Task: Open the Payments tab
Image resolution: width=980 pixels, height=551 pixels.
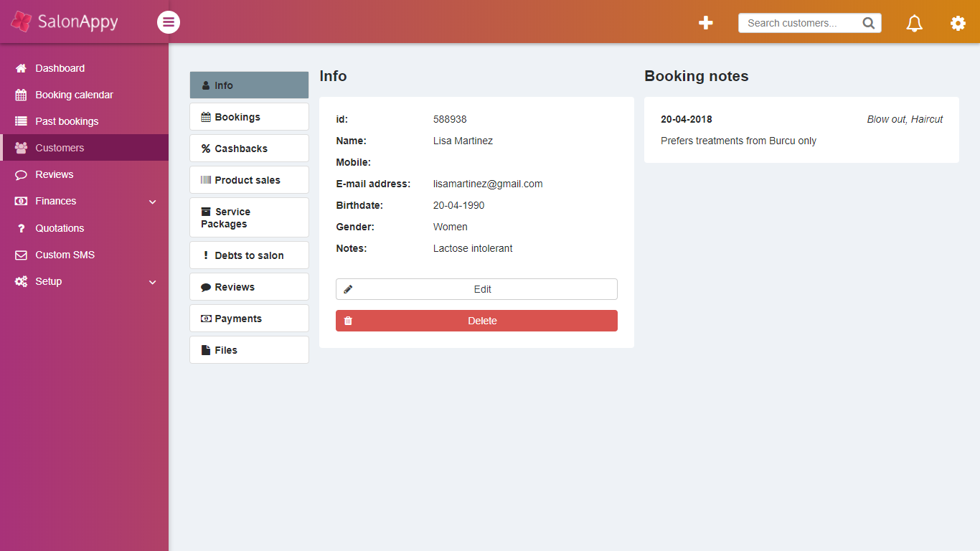Action: [x=249, y=319]
